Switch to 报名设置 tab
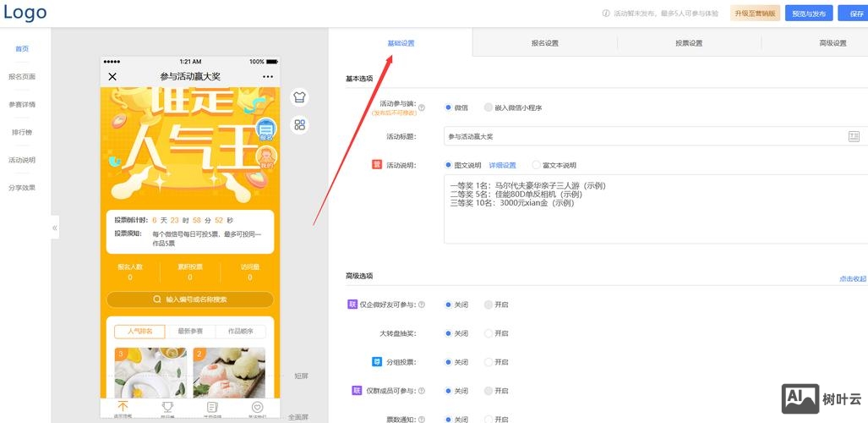 tap(544, 42)
